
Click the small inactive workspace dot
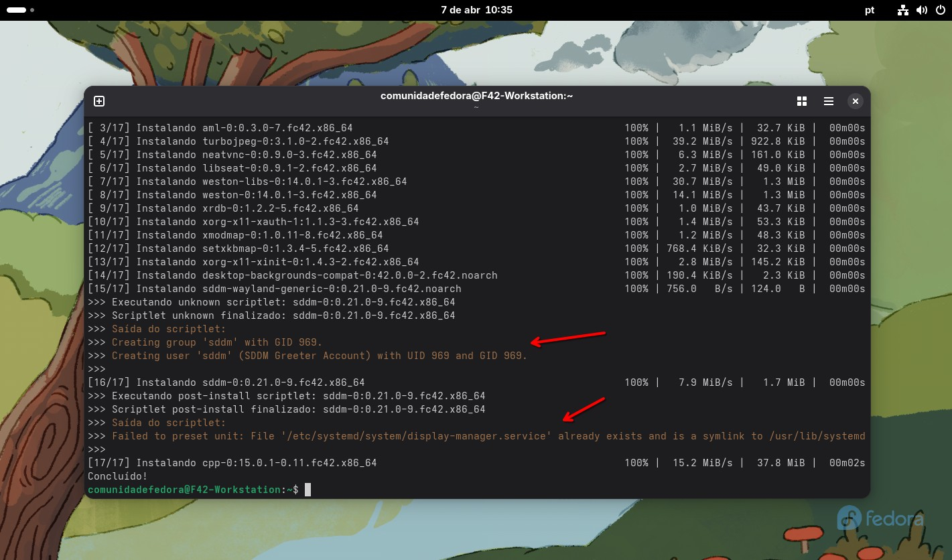tap(33, 10)
